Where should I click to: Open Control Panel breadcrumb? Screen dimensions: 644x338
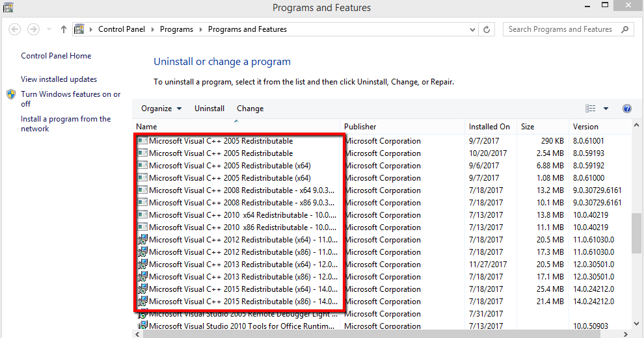pos(122,29)
